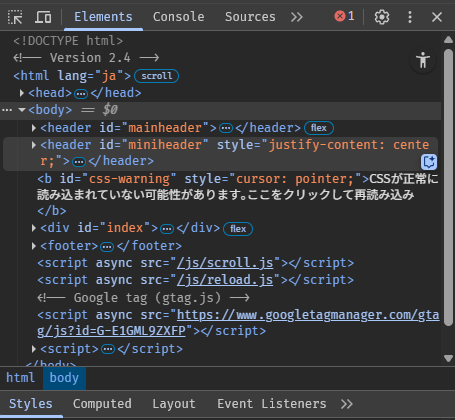This screenshot has width=455, height=420.
Task: Click the scrollbar up arrow
Action: pyautogui.click(x=448, y=40)
